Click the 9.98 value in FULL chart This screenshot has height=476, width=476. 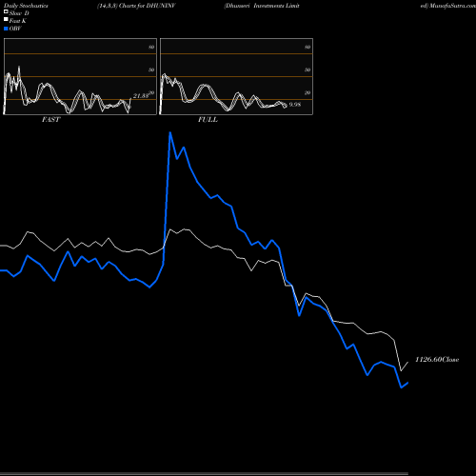[295, 105]
